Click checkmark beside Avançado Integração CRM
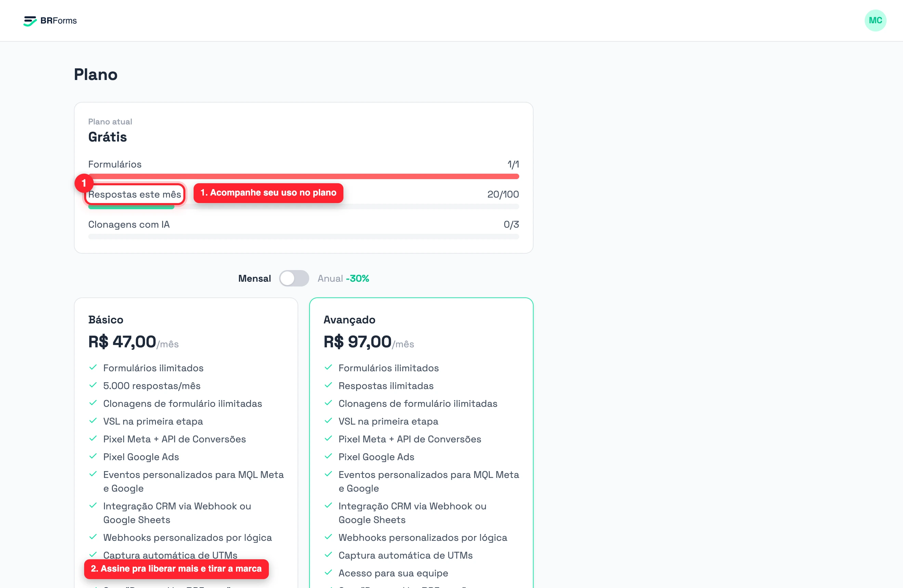 point(328,506)
